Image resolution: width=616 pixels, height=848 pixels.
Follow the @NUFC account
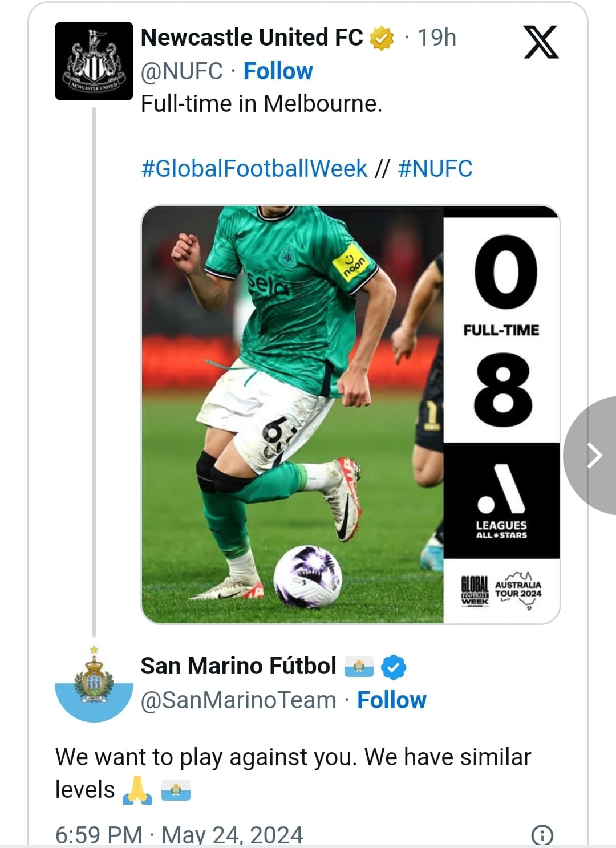(x=278, y=71)
